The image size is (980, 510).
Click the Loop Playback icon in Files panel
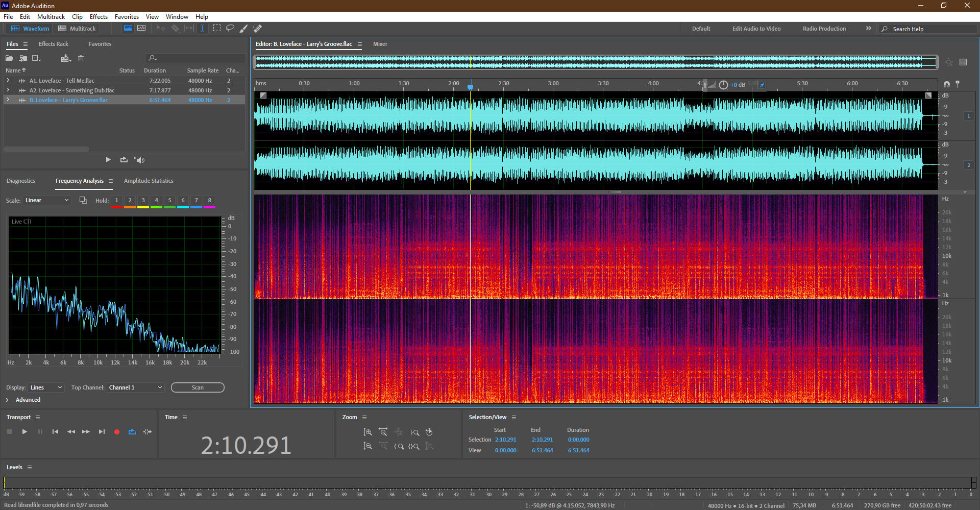(x=124, y=160)
